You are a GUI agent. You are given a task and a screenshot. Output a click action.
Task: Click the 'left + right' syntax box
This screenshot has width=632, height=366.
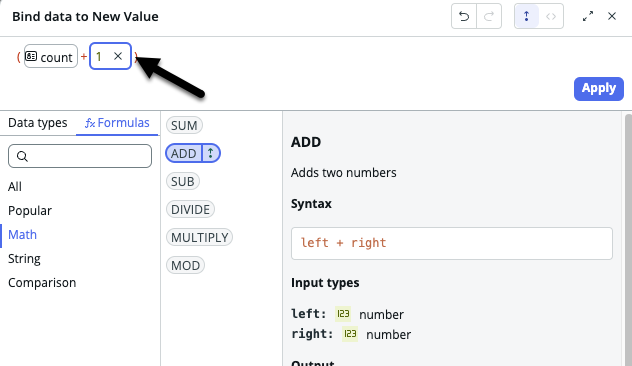click(452, 243)
